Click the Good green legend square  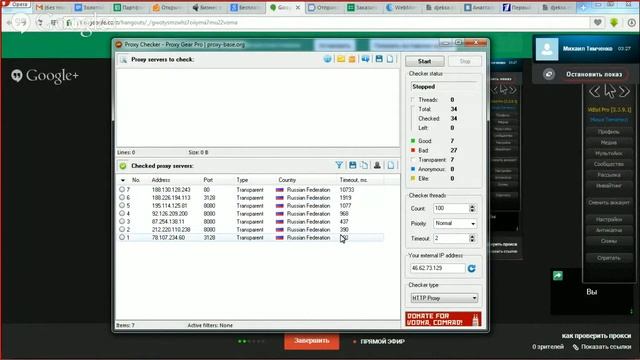coord(413,141)
